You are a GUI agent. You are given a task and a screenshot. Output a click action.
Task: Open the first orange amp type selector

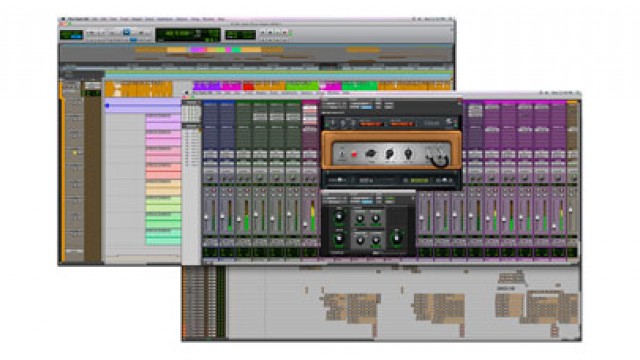[x=370, y=123]
